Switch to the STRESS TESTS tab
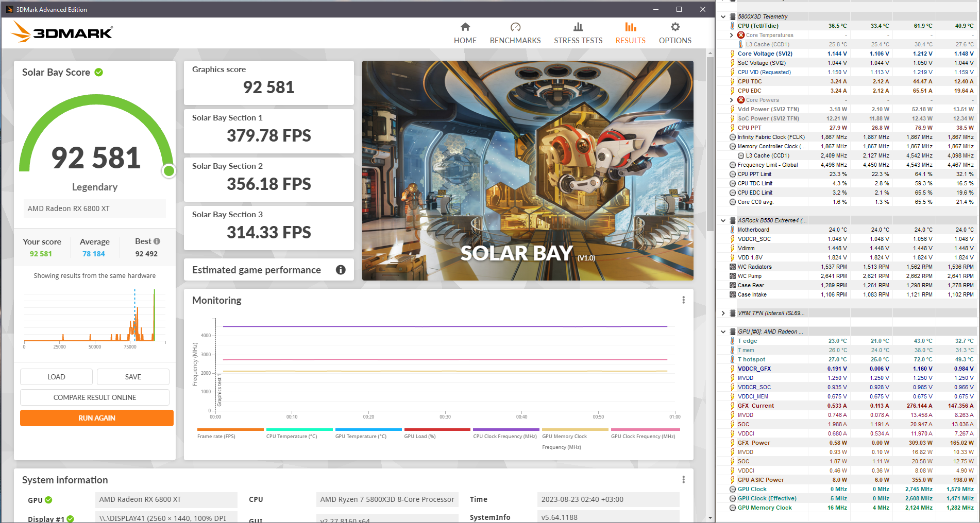 (578, 33)
